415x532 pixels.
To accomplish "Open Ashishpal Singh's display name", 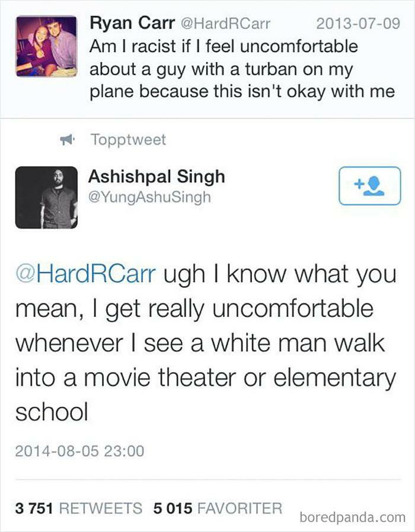I will [x=157, y=175].
